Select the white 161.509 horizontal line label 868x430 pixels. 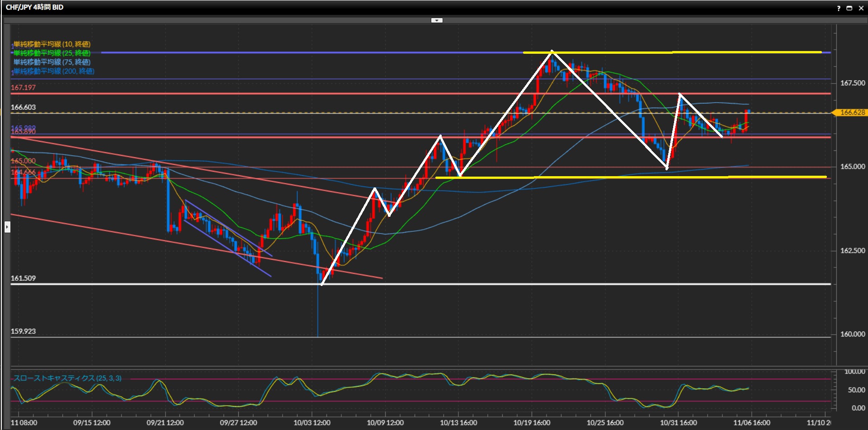pyautogui.click(x=23, y=278)
